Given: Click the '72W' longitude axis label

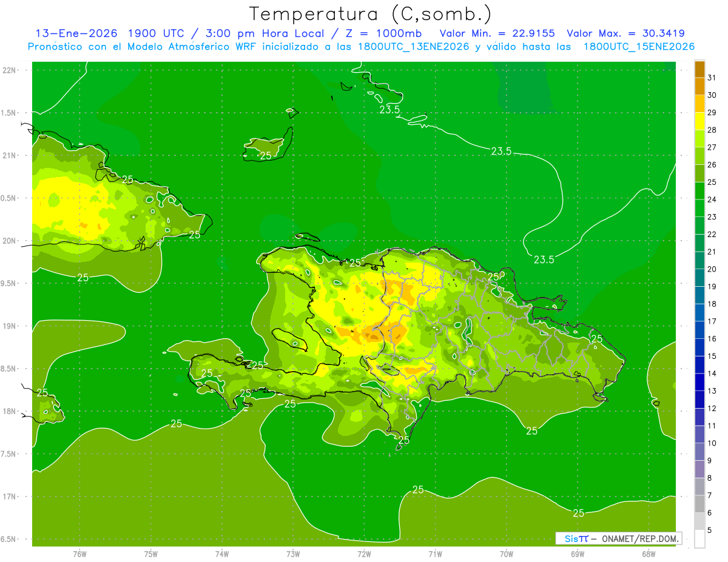Looking at the screenshot, I should (364, 554).
